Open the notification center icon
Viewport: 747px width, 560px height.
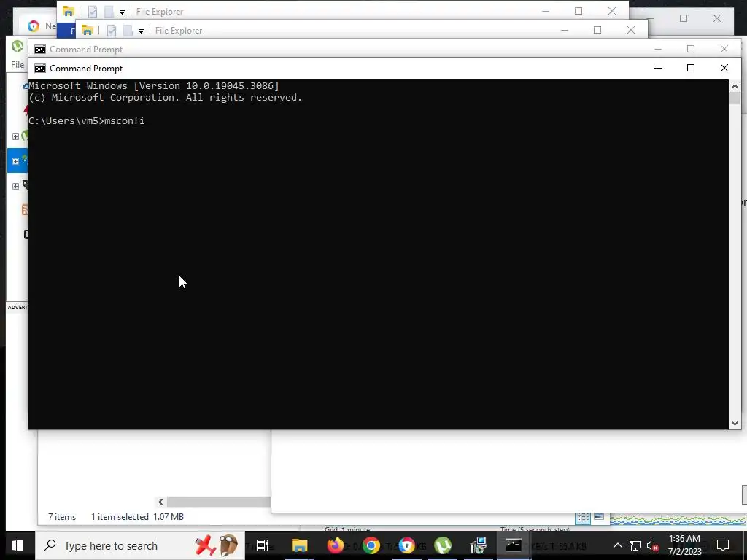(723, 545)
